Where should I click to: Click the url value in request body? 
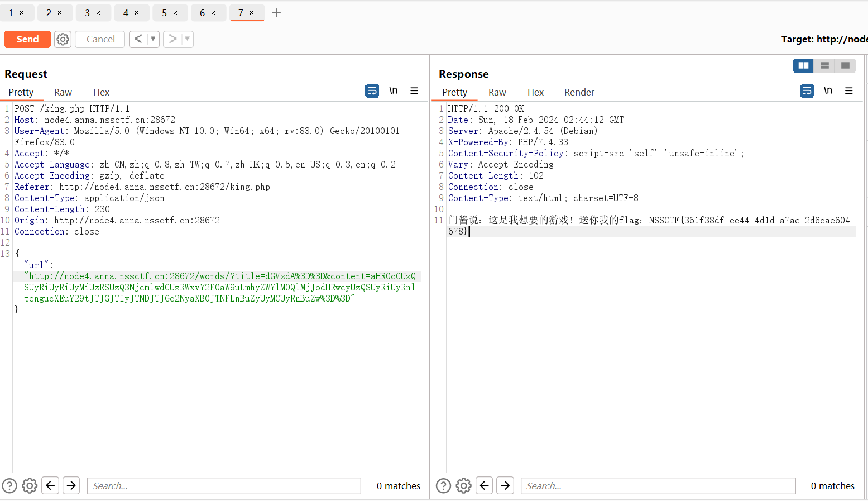[220, 287]
